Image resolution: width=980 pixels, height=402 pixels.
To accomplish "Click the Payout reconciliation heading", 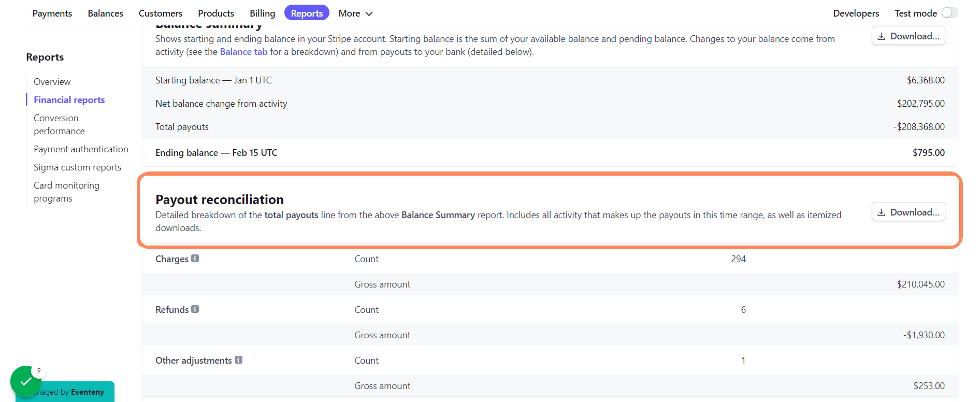I will 220,199.
